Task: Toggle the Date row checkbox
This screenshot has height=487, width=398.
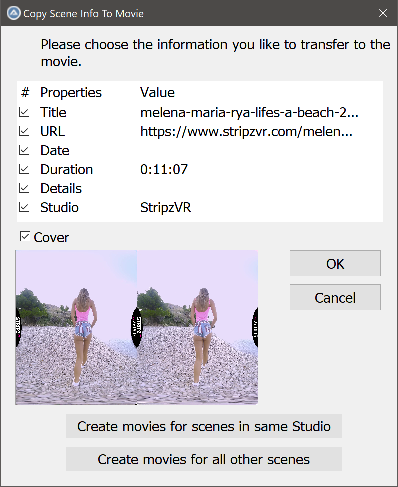Action: [x=24, y=150]
